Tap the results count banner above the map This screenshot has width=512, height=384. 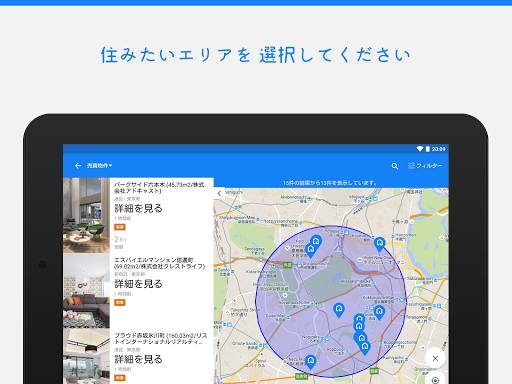tap(330, 183)
